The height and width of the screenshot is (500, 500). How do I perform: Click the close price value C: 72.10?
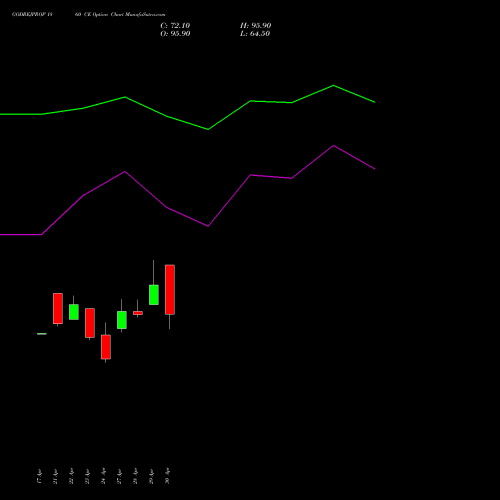(175, 26)
